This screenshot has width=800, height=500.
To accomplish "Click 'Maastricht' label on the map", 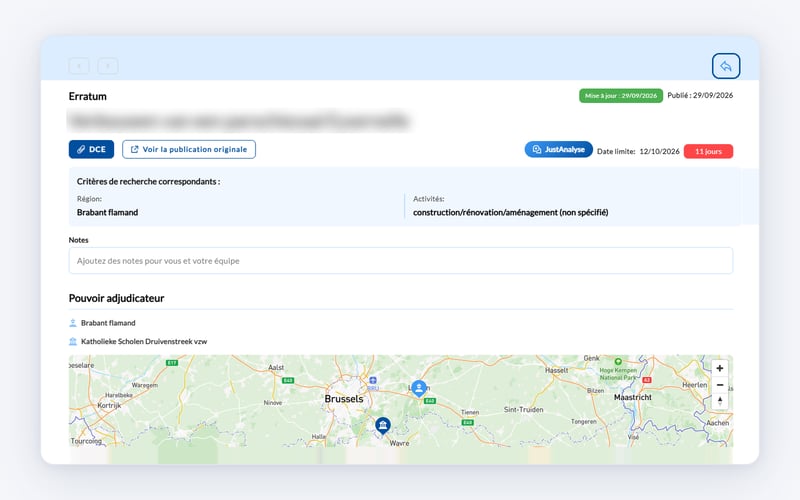I will point(633,397).
